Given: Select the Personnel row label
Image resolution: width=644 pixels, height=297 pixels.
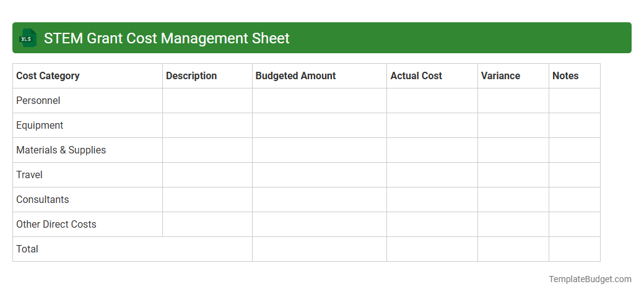Looking at the screenshot, I should pyautogui.click(x=38, y=100).
